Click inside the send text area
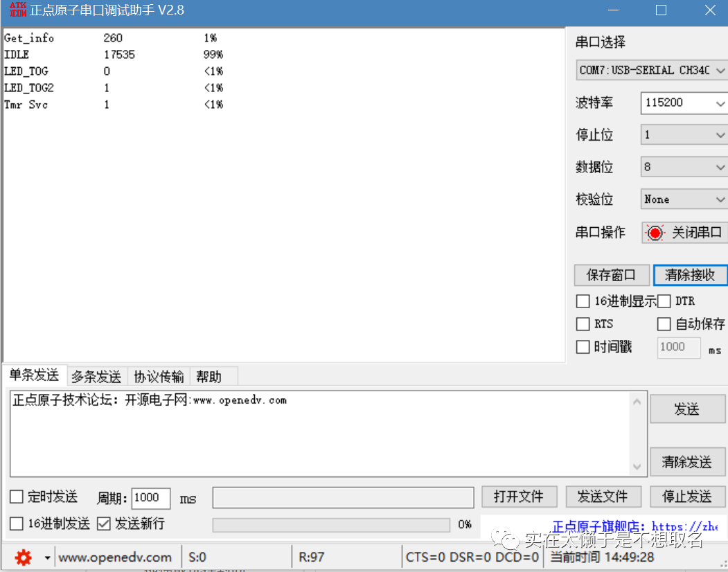728x572 pixels. 320,434
